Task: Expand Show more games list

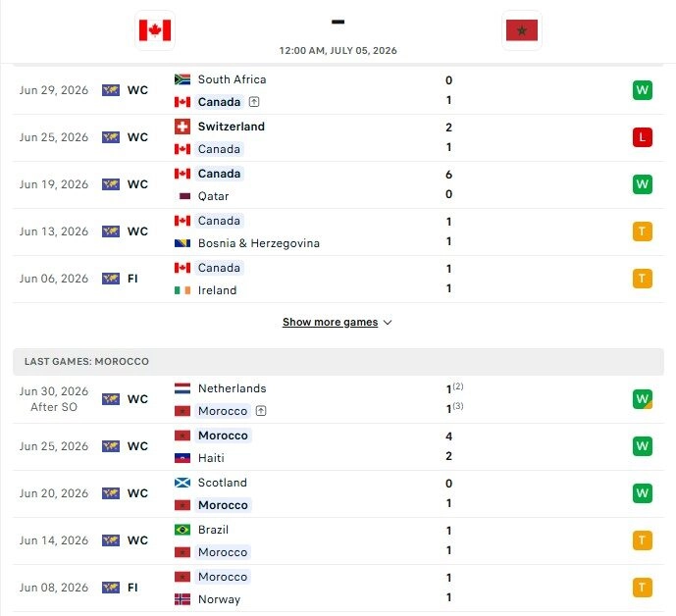Action: (x=338, y=323)
